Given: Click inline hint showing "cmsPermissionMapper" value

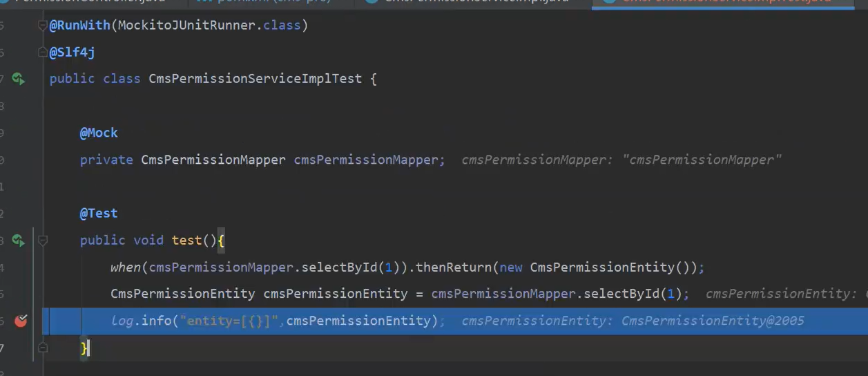Looking at the screenshot, I should [x=702, y=160].
